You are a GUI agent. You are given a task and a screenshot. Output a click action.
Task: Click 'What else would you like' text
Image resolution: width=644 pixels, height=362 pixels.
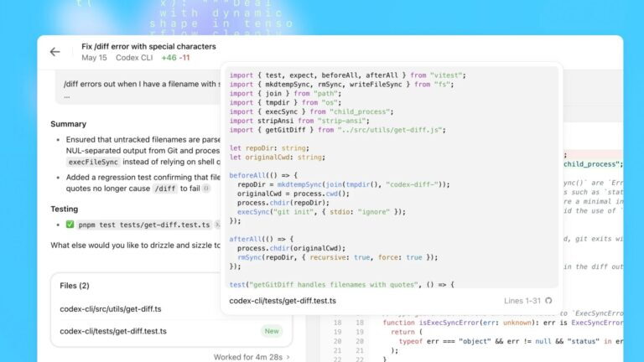pos(136,246)
